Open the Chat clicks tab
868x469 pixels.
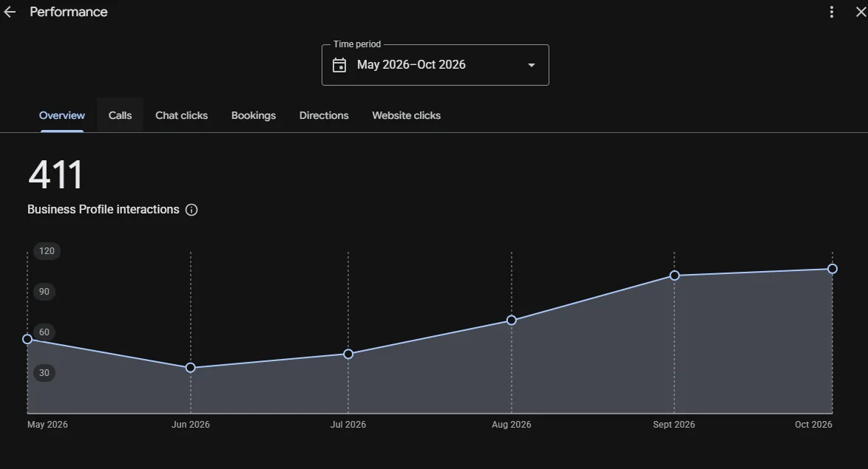coord(182,115)
